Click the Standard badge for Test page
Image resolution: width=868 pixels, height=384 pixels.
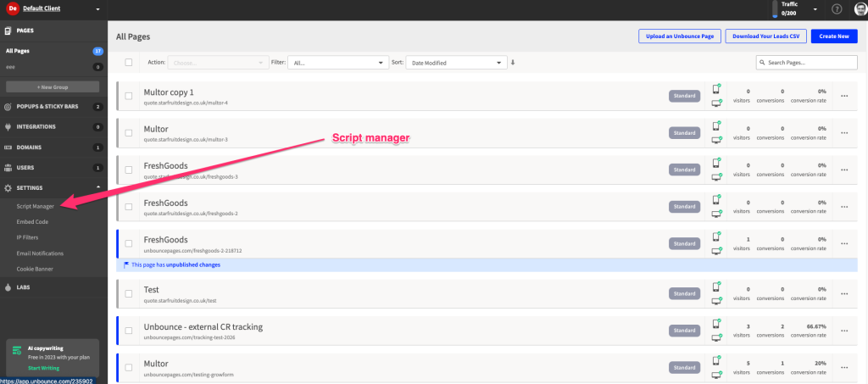point(684,293)
